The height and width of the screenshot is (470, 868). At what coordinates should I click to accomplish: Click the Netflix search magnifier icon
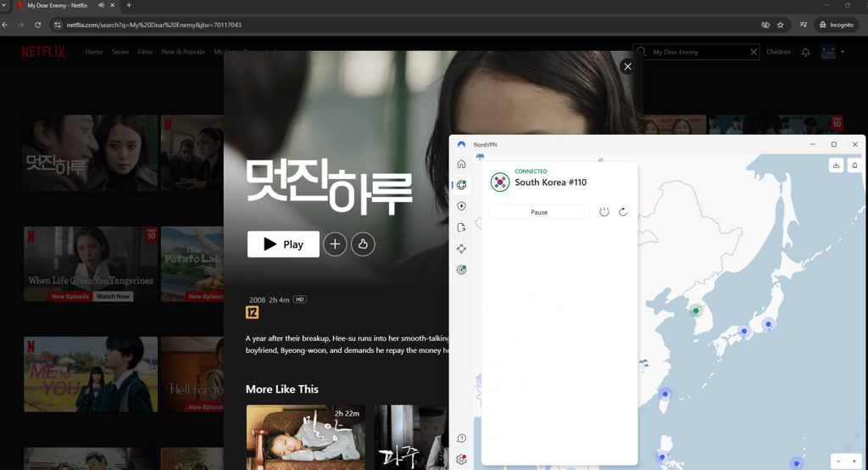[x=643, y=52]
